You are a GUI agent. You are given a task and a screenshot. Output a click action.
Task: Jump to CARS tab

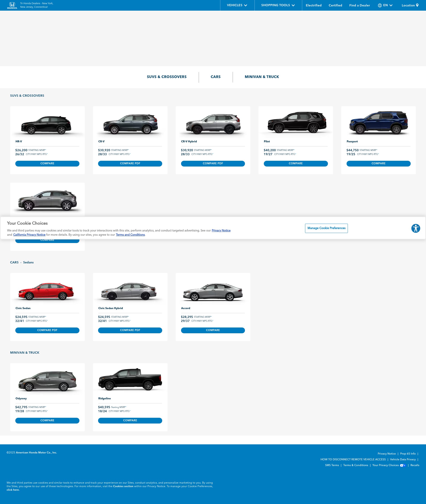(215, 77)
